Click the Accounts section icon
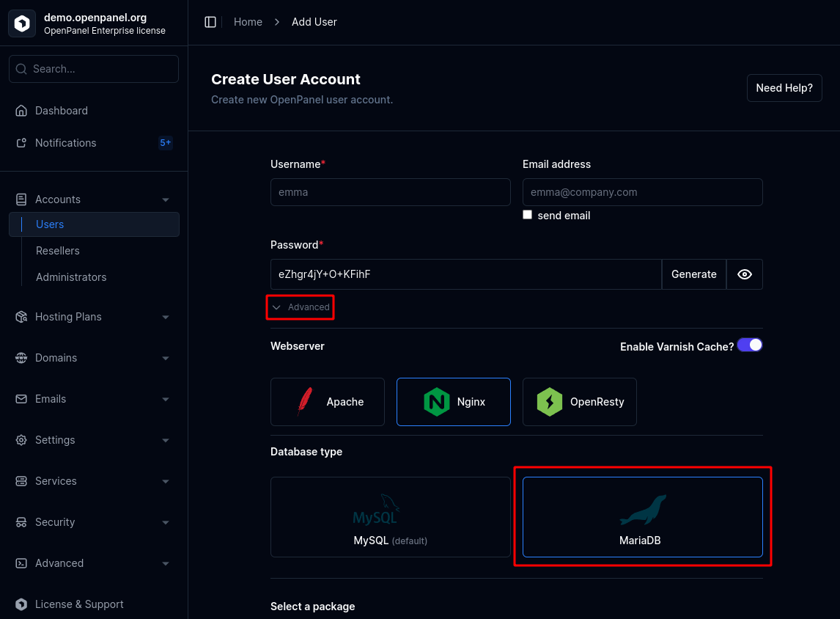This screenshot has width=840, height=619. point(21,199)
